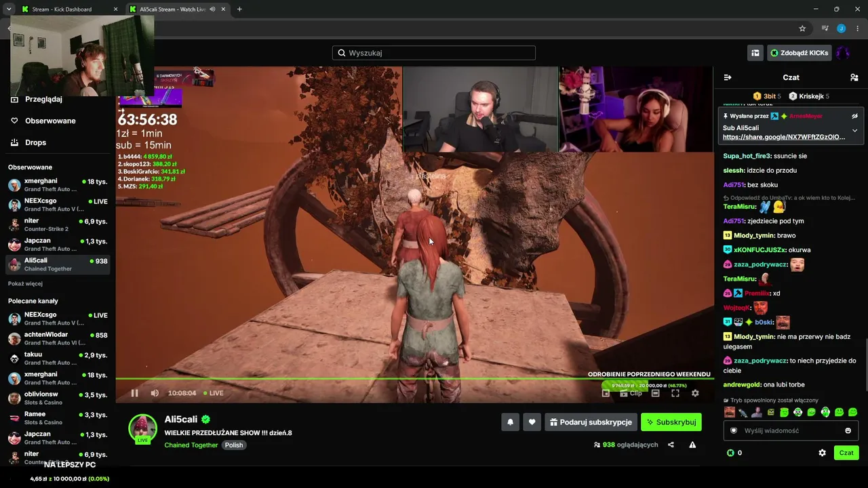Screen dimensions: 868x488
Task: Open the Clip creation tool
Action: [631, 393]
